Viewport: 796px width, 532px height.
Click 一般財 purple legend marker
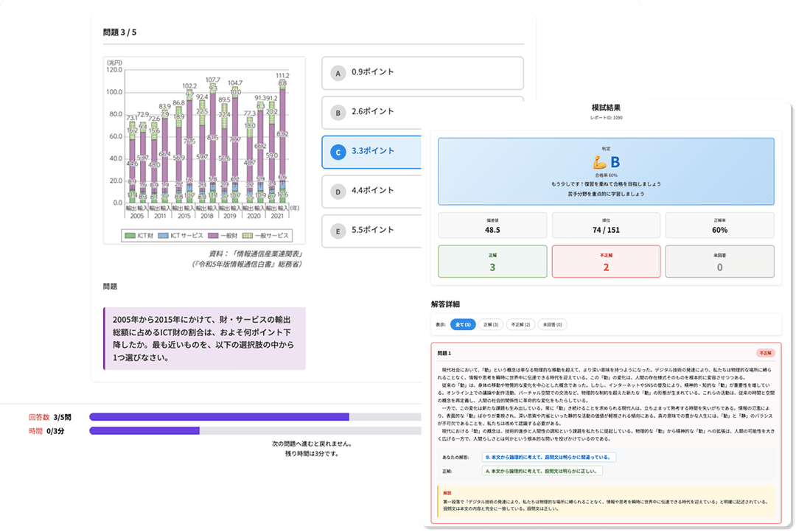tap(214, 236)
